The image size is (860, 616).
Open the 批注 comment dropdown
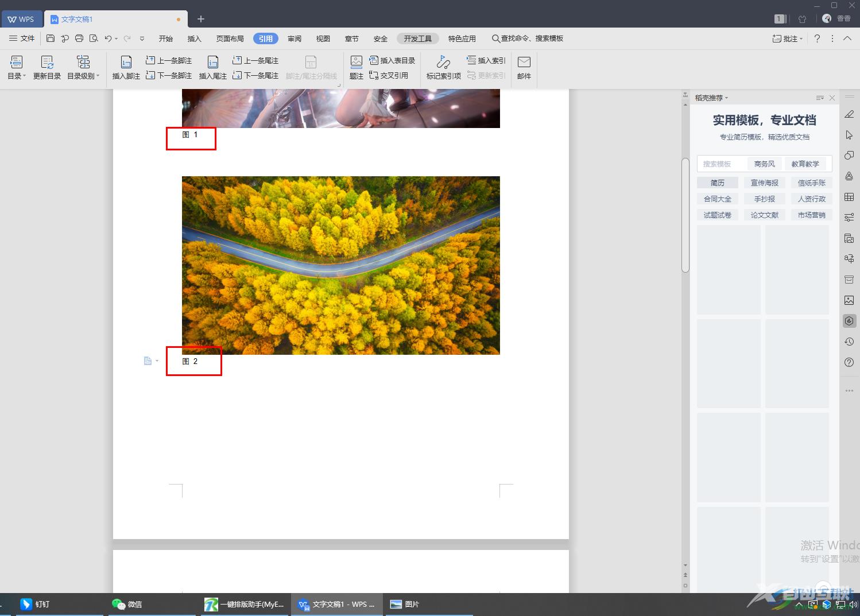pyautogui.click(x=788, y=38)
